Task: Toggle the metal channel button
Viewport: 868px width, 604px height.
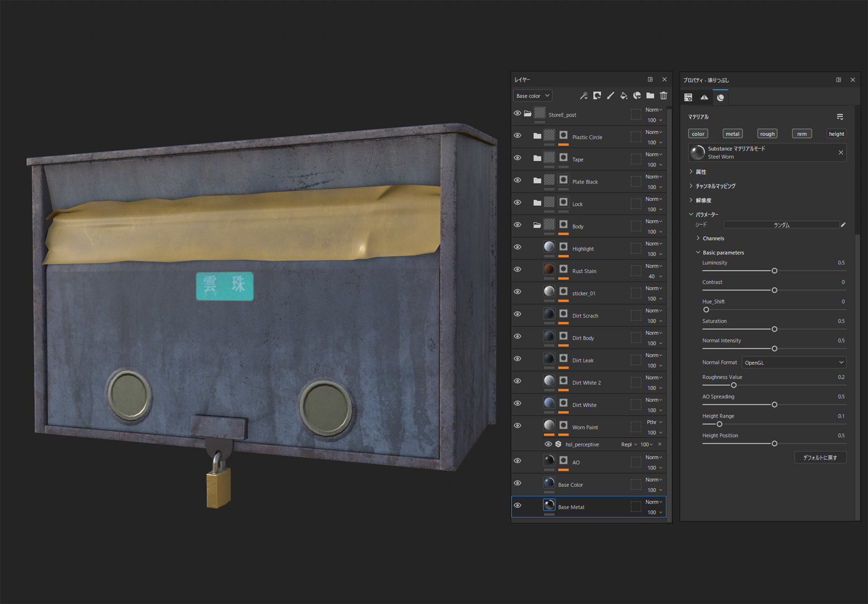Action: pos(732,134)
